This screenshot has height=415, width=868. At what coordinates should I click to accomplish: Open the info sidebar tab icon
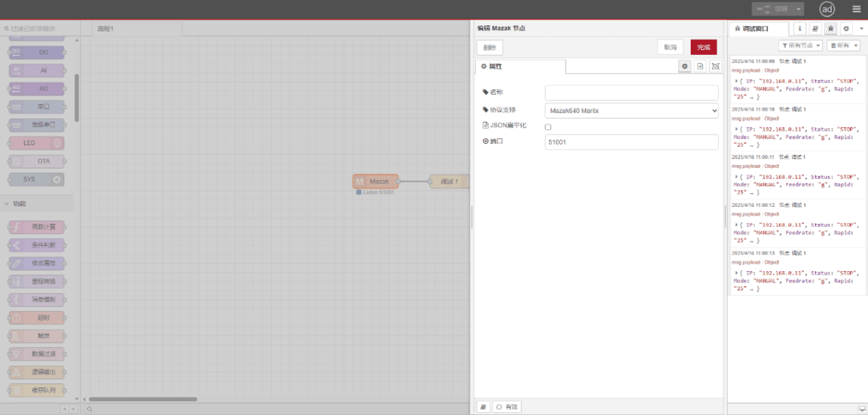800,28
